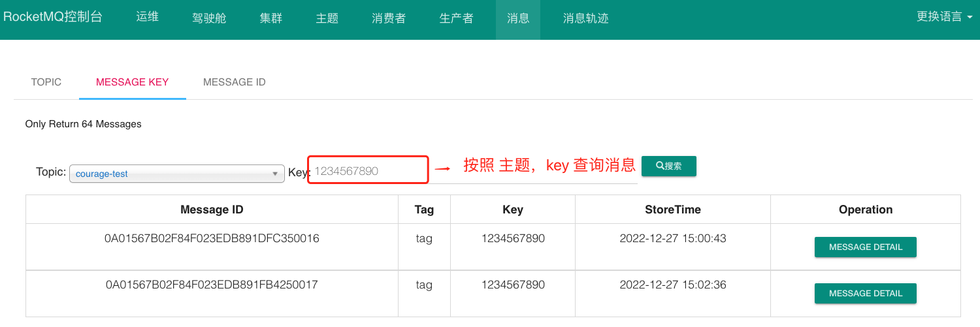Select the MESSAGE KEY tab
The width and height of the screenshot is (980, 327).
tap(132, 82)
